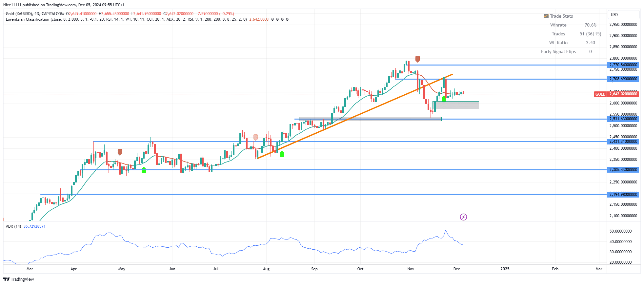Click the 51 (36|15) trades value
Image resolution: width=644 pixels, height=285 pixels.
pos(591,34)
